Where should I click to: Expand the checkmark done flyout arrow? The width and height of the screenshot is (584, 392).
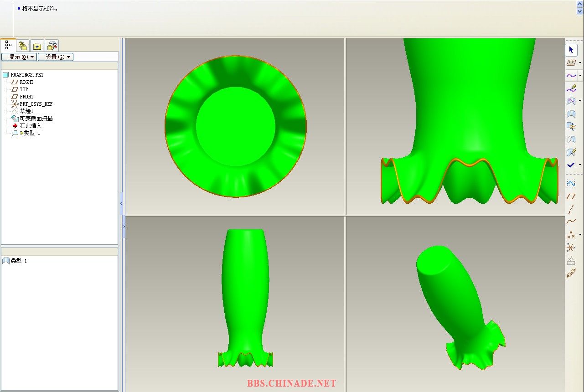click(x=580, y=165)
